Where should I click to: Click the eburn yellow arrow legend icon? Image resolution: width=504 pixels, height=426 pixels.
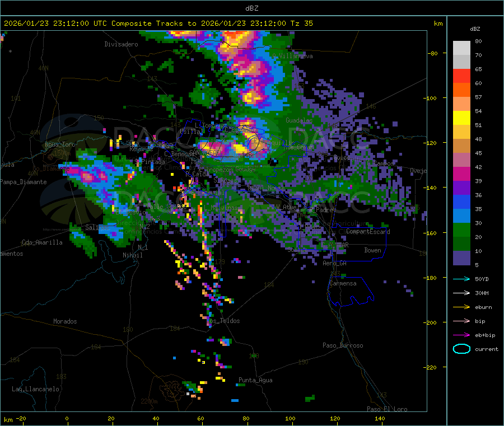point(461,307)
